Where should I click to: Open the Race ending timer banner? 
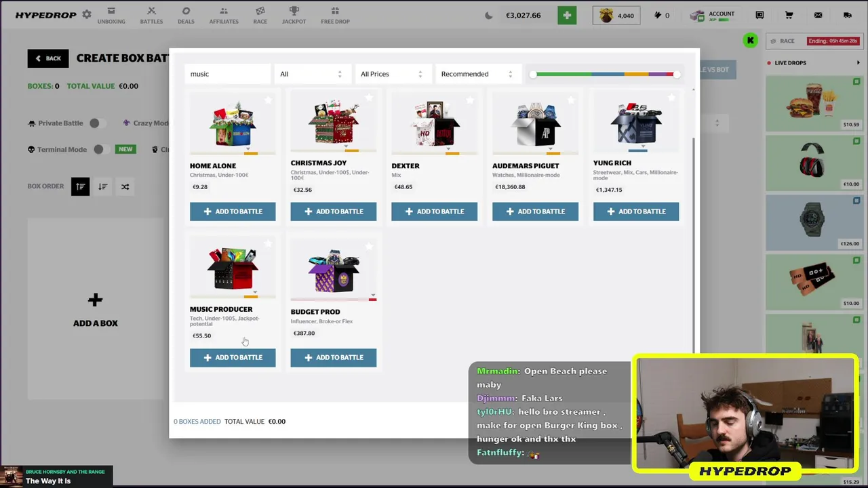[833, 41]
